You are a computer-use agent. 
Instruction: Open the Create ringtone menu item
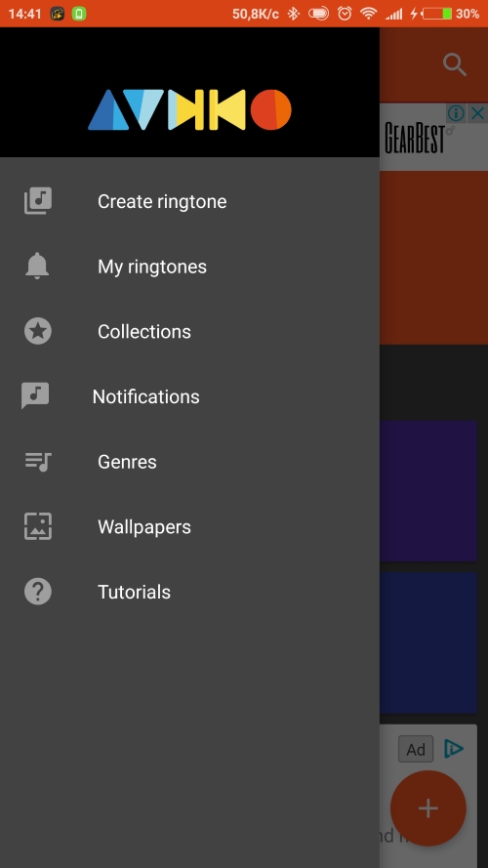(x=189, y=201)
